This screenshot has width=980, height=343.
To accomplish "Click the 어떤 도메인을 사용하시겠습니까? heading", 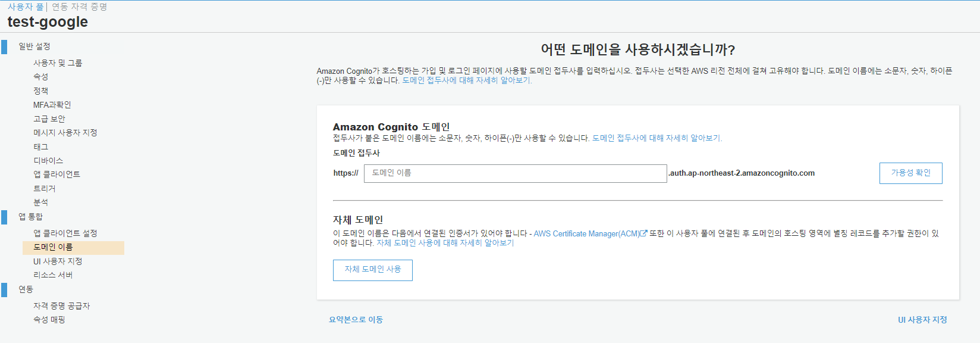I will click(637, 49).
